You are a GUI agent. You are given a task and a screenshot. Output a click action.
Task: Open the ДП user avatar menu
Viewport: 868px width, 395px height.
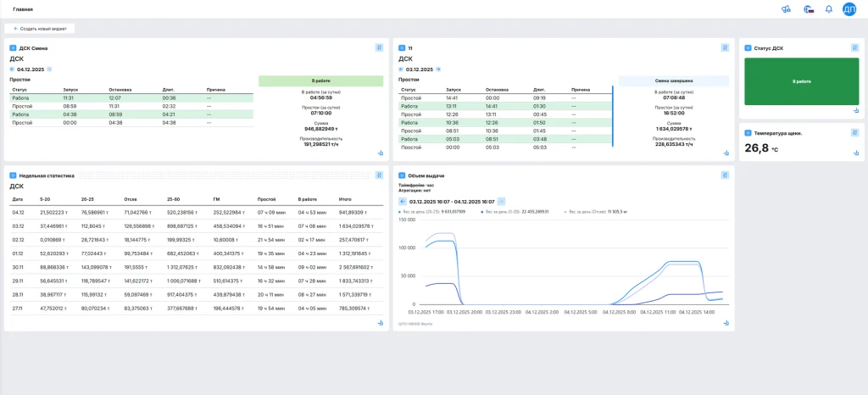point(849,9)
